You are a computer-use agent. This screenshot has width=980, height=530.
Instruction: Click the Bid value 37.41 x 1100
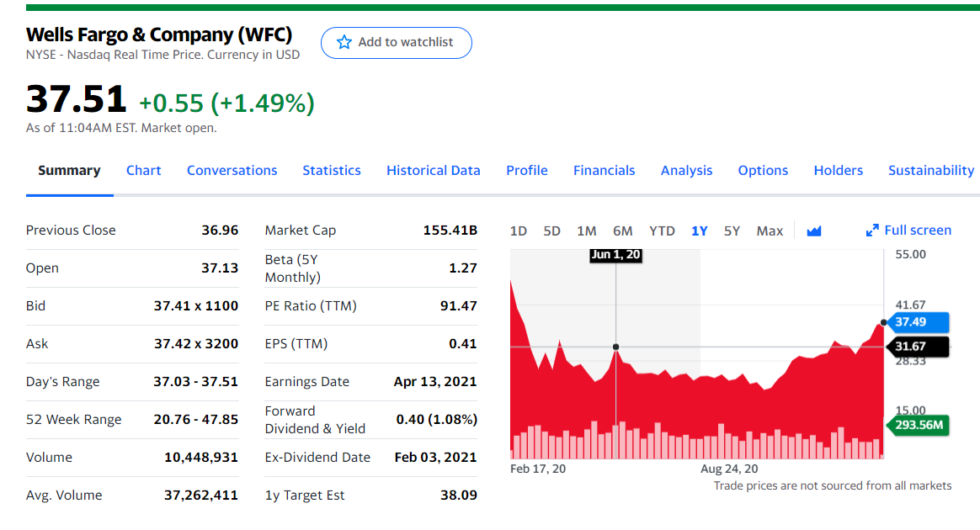coord(196,306)
